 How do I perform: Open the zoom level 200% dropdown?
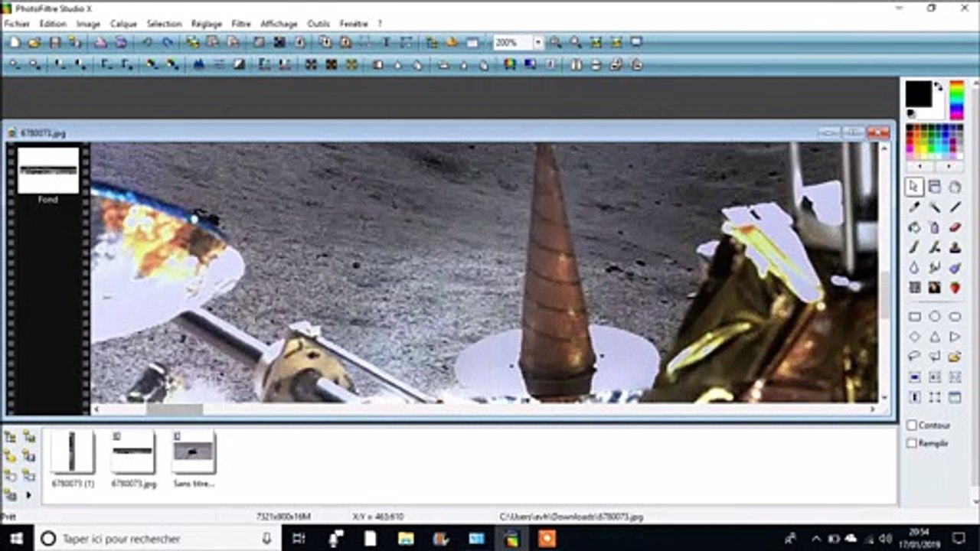[538, 43]
